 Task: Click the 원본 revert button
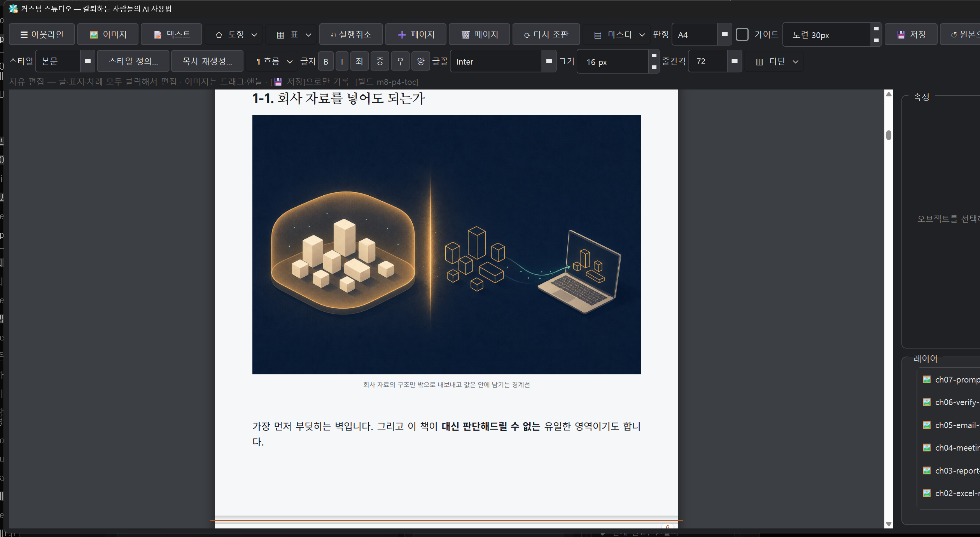tap(961, 35)
